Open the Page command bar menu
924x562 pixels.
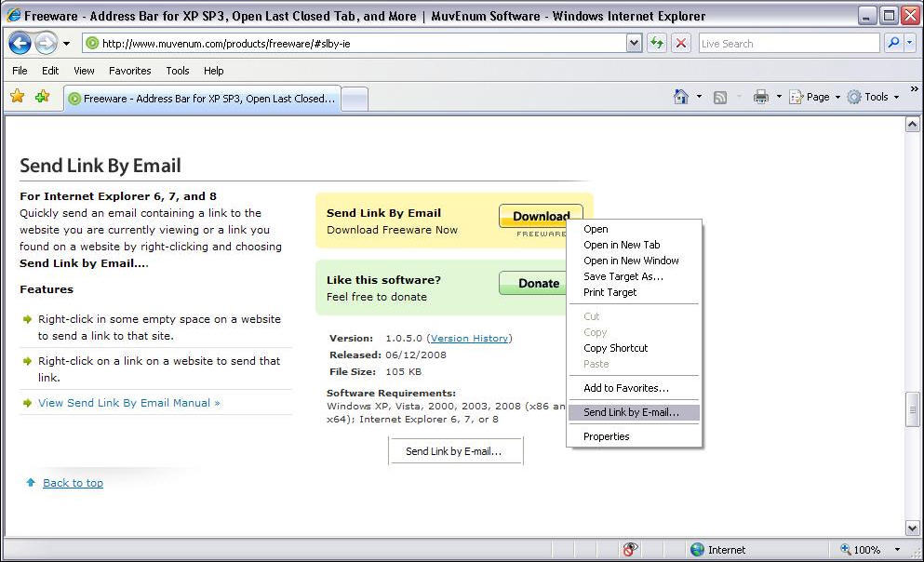tap(815, 97)
